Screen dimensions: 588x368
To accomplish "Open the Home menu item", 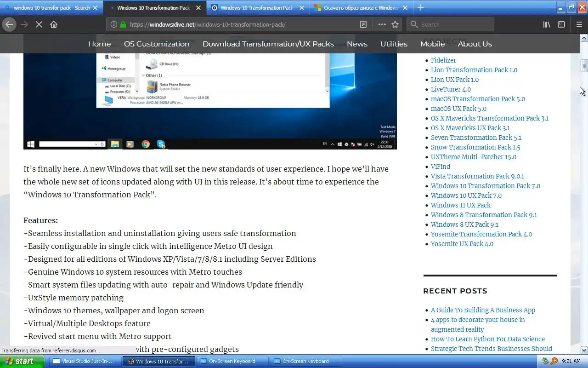I will click(100, 44).
